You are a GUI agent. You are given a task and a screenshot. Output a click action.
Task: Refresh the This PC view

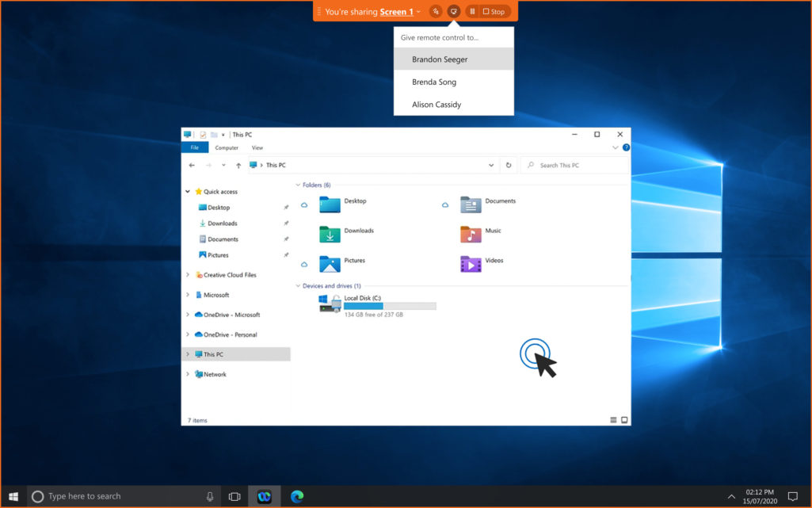click(508, 164)
